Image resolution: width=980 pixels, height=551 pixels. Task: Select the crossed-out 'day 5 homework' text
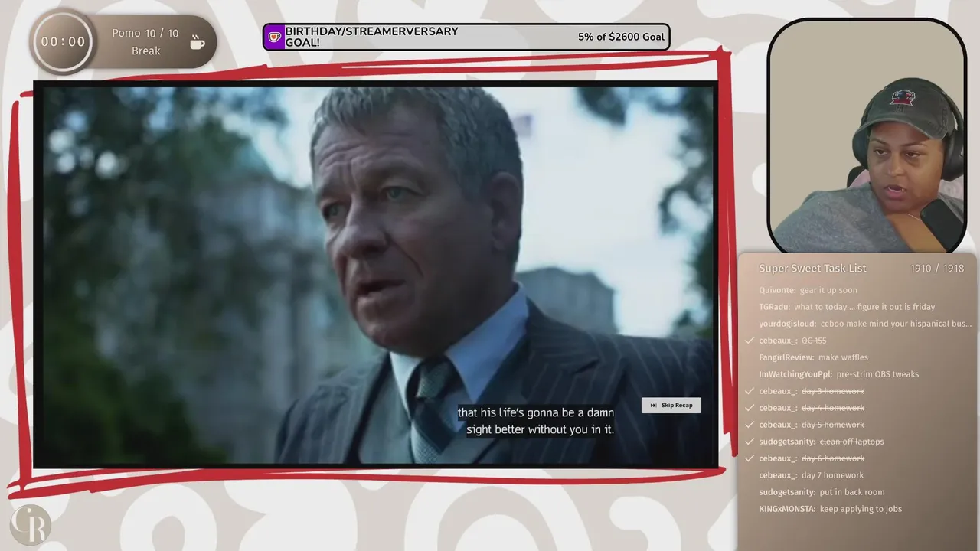tap(833, 425)
